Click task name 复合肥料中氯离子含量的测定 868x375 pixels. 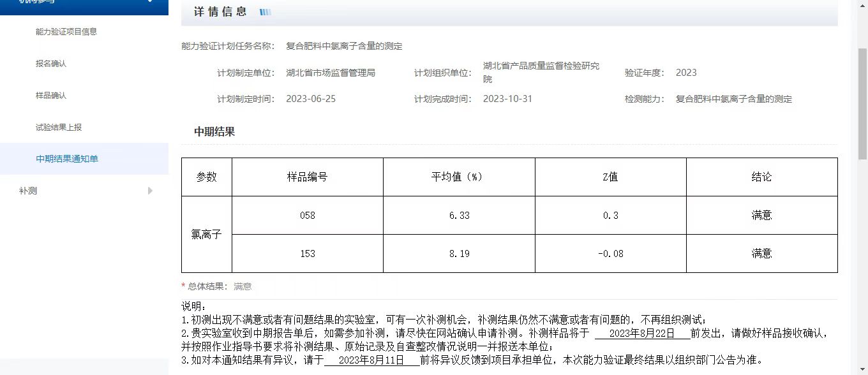[344, 46]
